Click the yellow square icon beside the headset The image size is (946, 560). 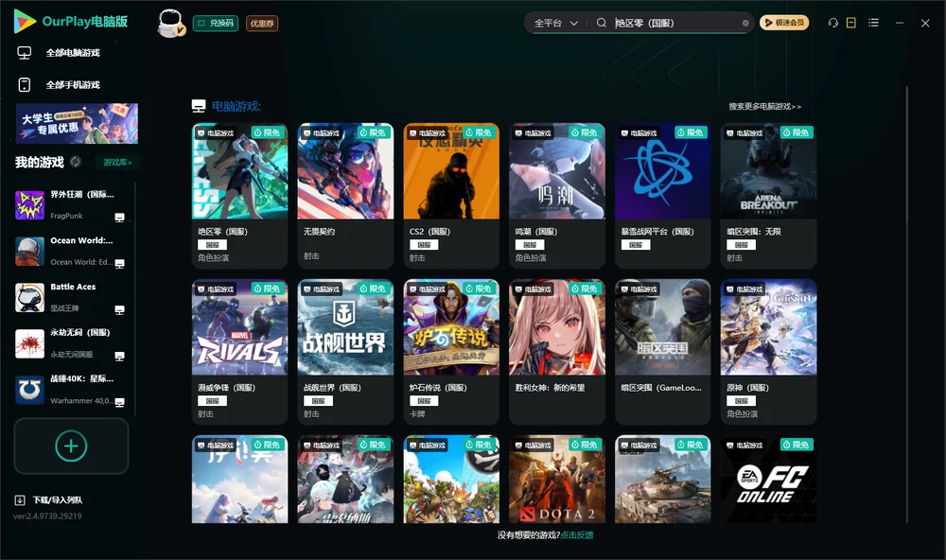click(x=851, y=23)
